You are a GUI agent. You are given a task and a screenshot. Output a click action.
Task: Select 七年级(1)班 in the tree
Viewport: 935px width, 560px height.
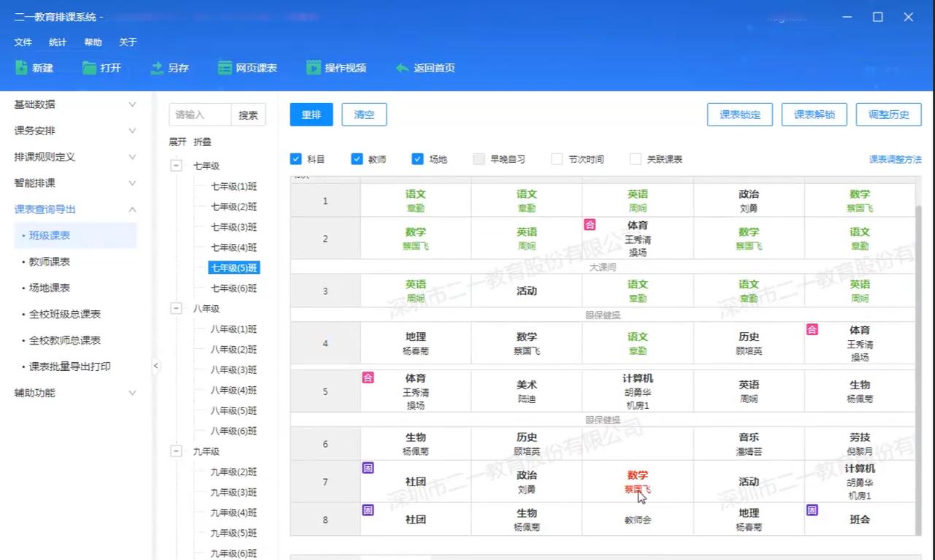[x=234, y=186]
